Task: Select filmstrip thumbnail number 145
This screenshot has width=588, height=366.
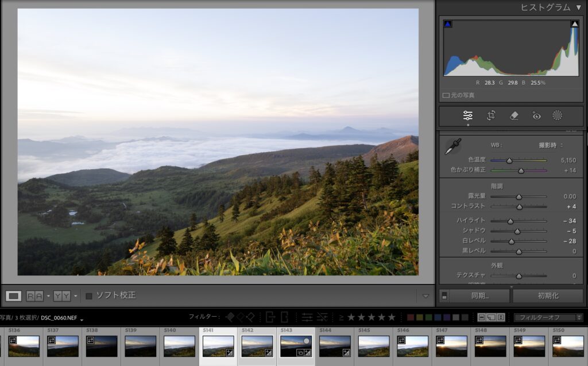Action: pos(373,346)
